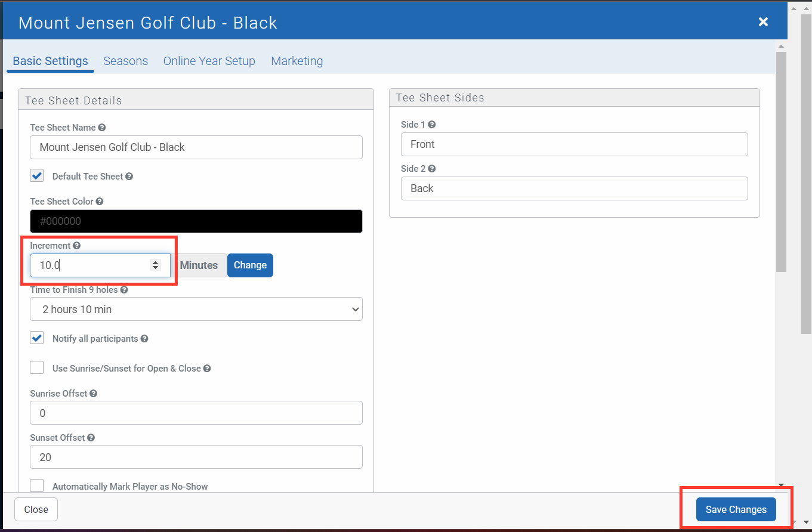Click the Increment help icon
Image resolution: width=812 pixels, height=532 pixels.
point(77,246)
